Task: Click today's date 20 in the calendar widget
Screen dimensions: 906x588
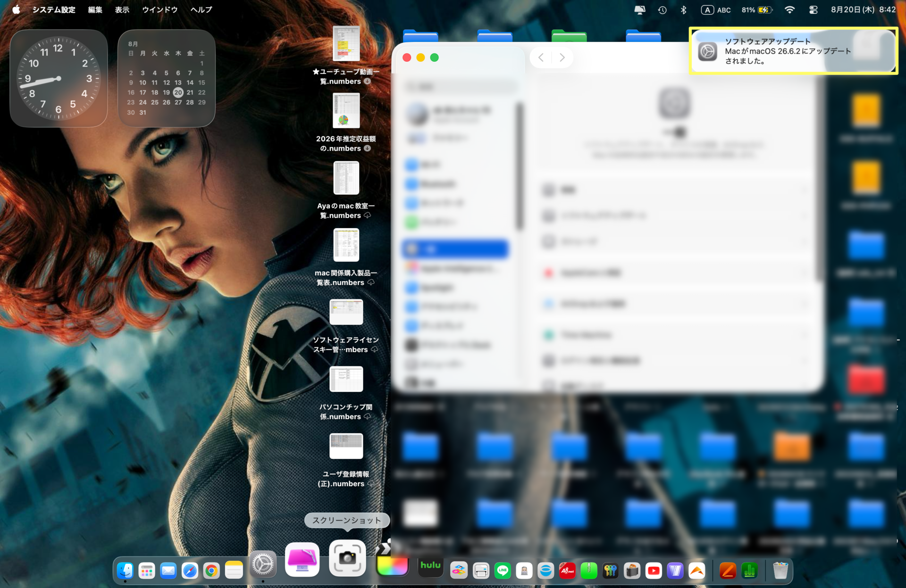Action: 178,92
